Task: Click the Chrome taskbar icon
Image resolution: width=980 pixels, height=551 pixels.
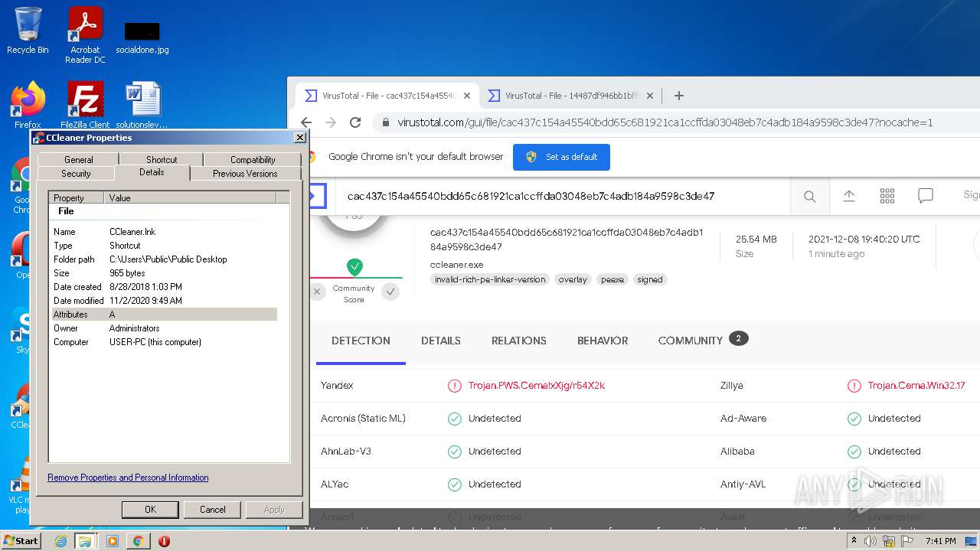Action: (x=138, y=541)
